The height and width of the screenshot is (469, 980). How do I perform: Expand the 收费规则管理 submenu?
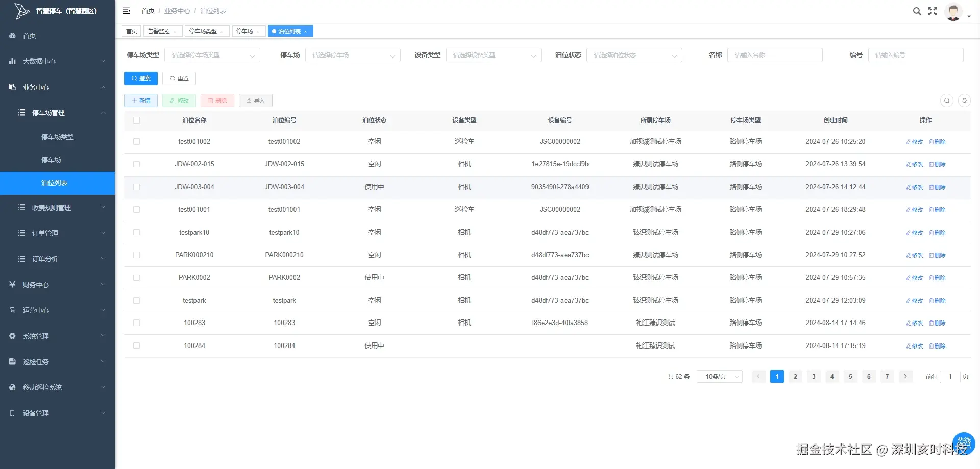point(57,208)
